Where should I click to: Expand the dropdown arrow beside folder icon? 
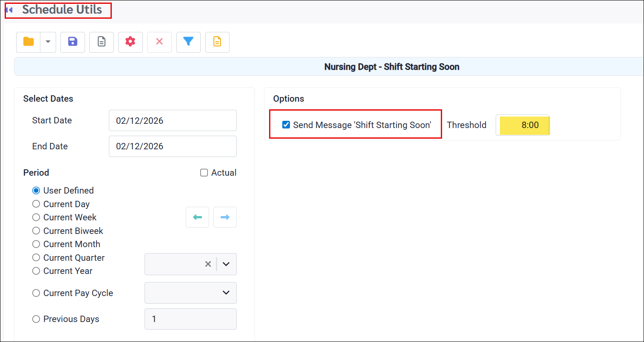(48, 42)
